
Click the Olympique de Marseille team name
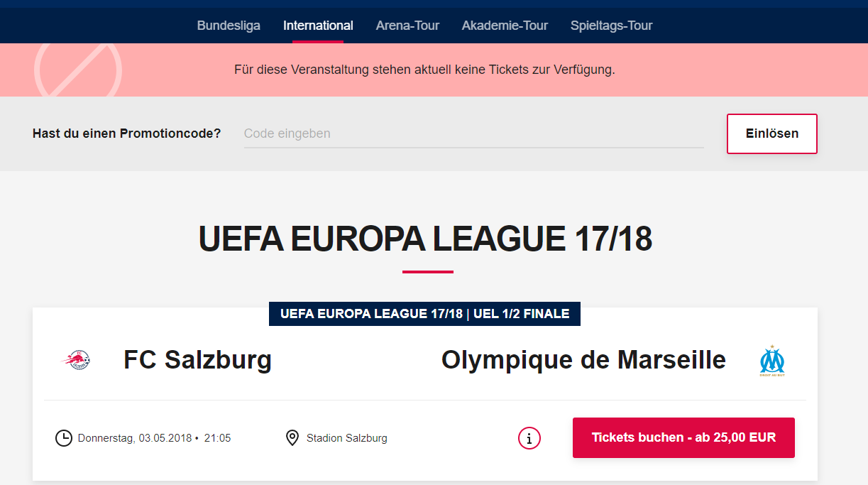pos(583,360)
